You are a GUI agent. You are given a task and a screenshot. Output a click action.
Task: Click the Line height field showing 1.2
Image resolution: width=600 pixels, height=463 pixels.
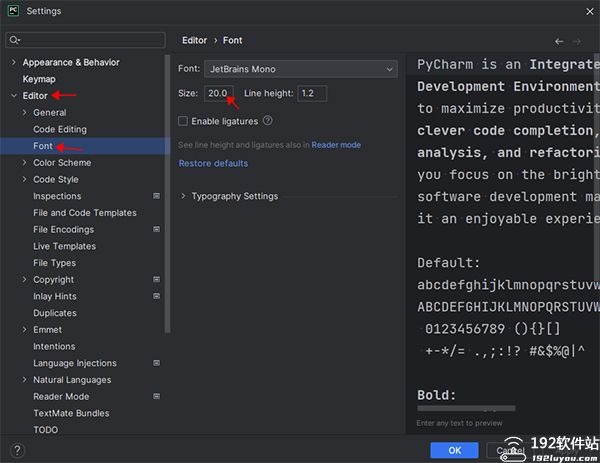[312, 93]
